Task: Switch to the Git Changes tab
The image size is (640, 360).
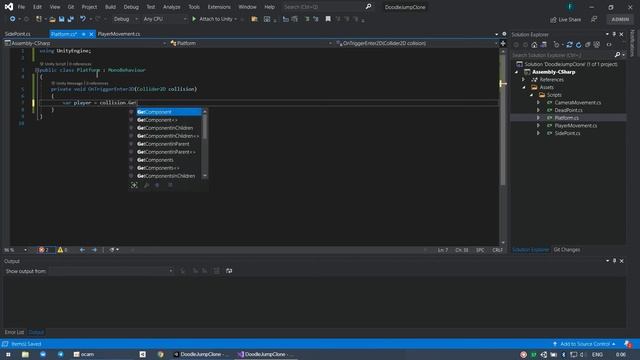Action: pos(567,250)
